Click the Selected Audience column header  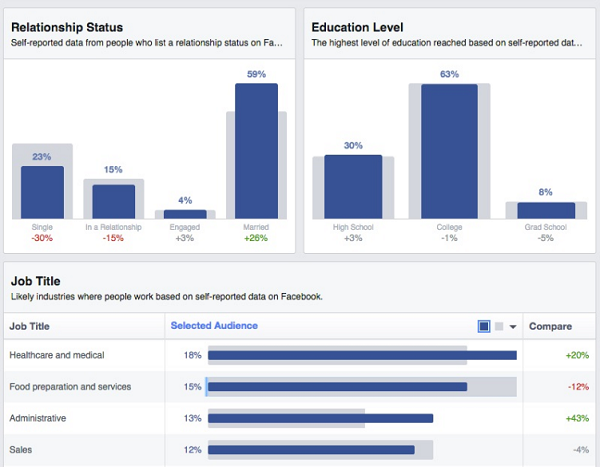tap(214, 326)
